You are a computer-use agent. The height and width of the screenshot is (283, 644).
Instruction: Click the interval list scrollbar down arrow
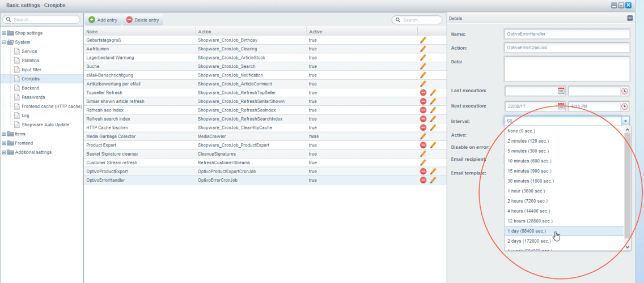coord(627,247)
